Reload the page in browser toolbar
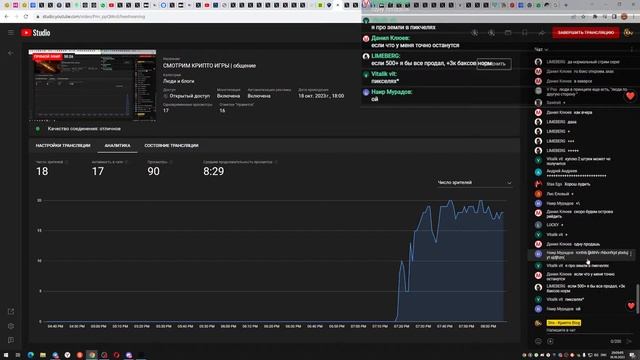The width and height of the screenshot is (640, 360). tap(26, 17)
